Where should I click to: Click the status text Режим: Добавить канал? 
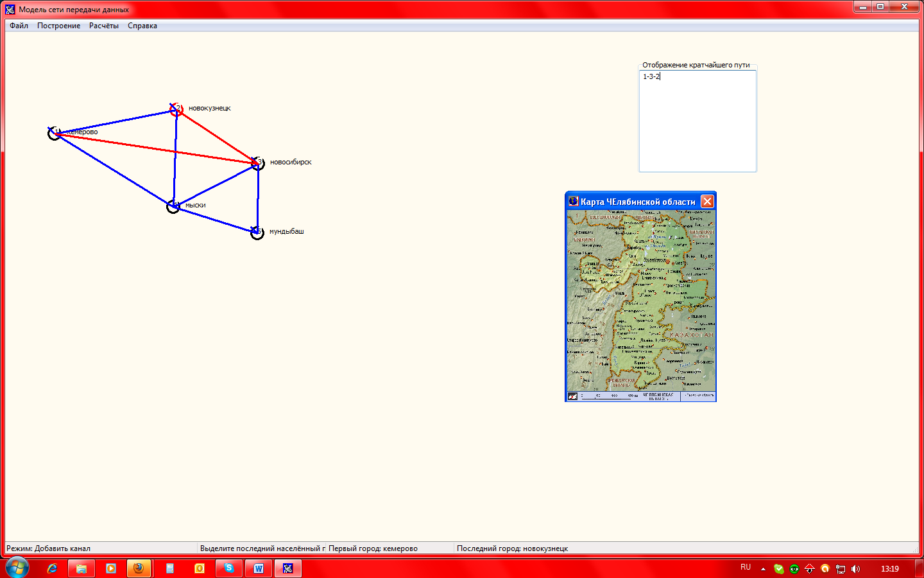(49, 548)
